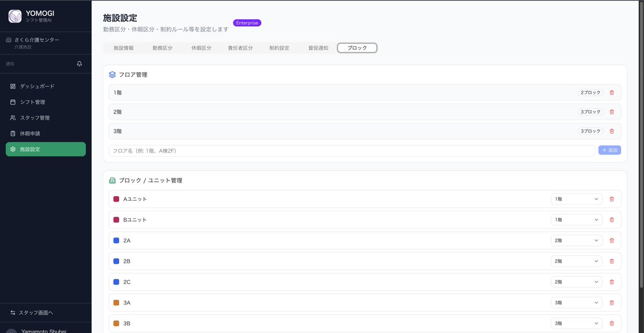Click the leave request clipboard icon
The width and height of the screenshot is (644, 333).
[x=13, y=134]
